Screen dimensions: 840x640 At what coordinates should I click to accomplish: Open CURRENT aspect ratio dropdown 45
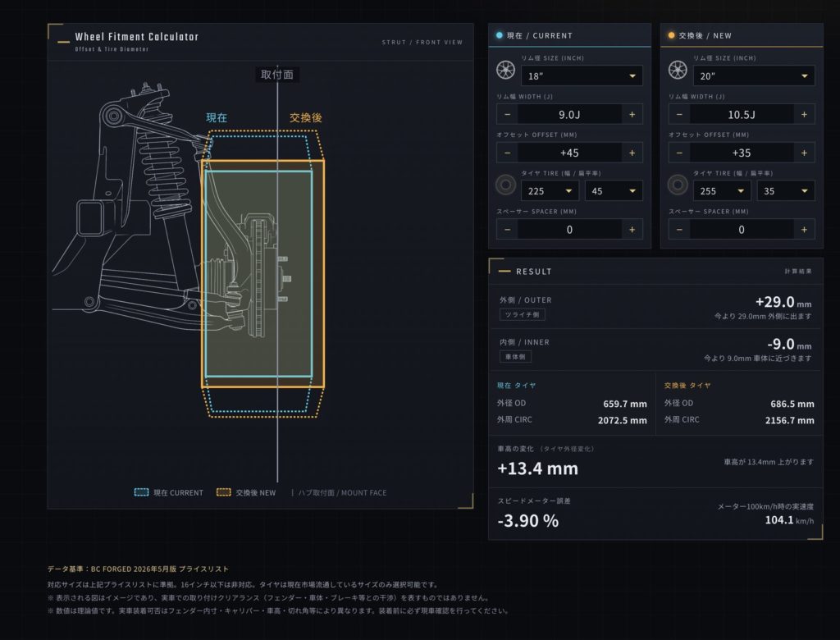[614, 191]
